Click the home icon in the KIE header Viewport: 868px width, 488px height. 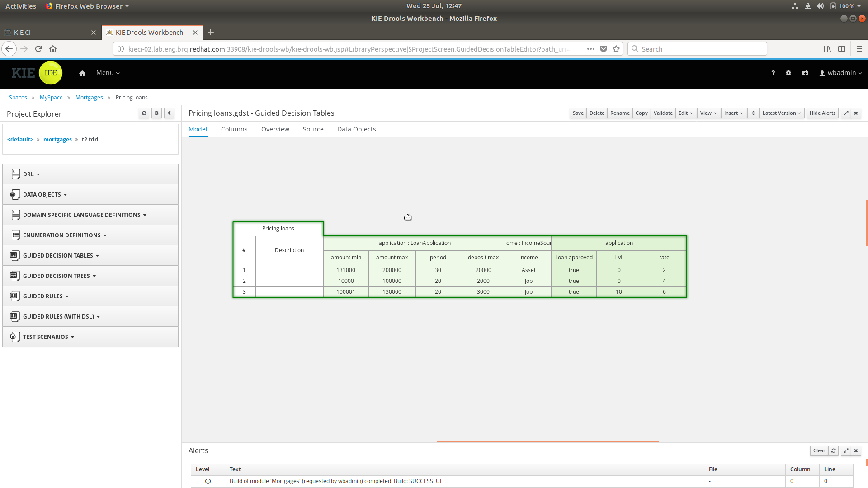point(82,73)
